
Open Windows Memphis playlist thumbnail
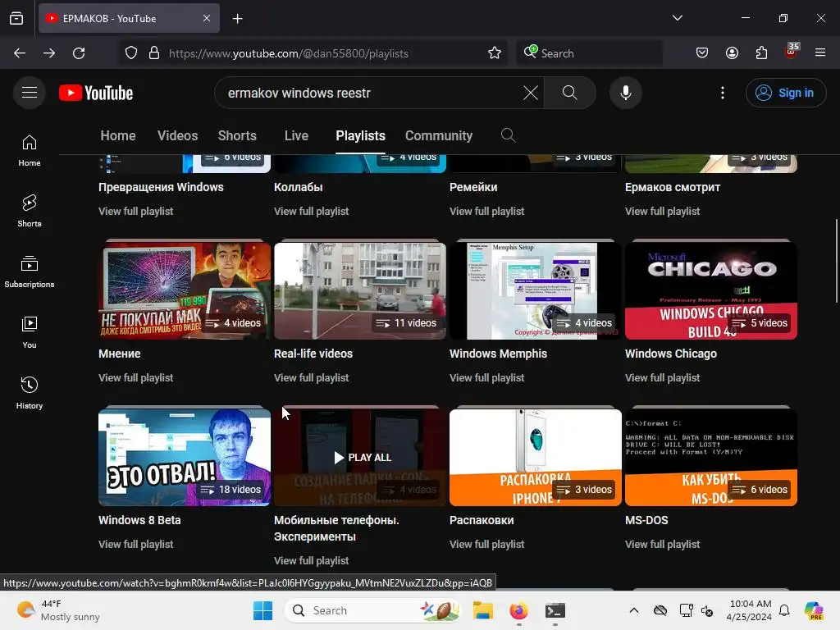536,291
